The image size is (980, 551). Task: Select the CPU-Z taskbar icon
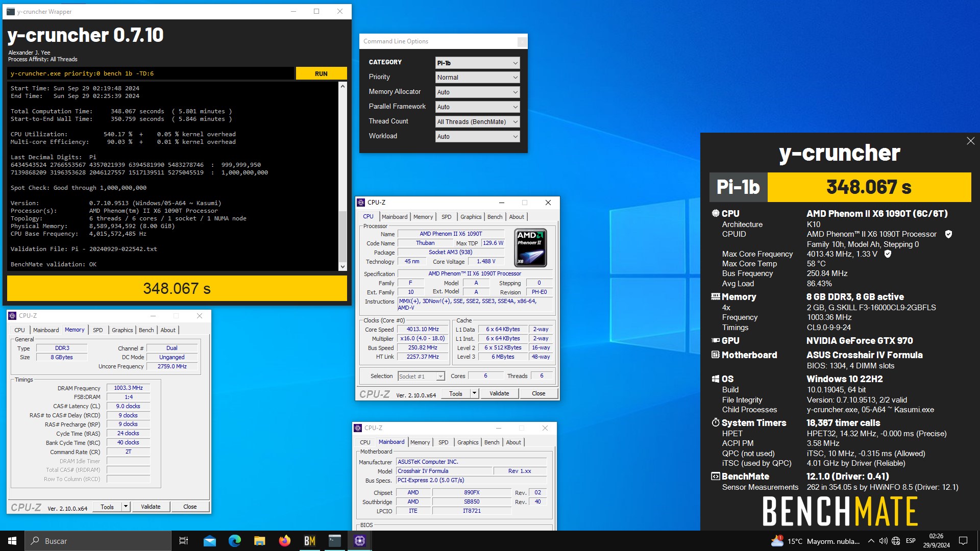pyautogui.click(x=360, y=541)
